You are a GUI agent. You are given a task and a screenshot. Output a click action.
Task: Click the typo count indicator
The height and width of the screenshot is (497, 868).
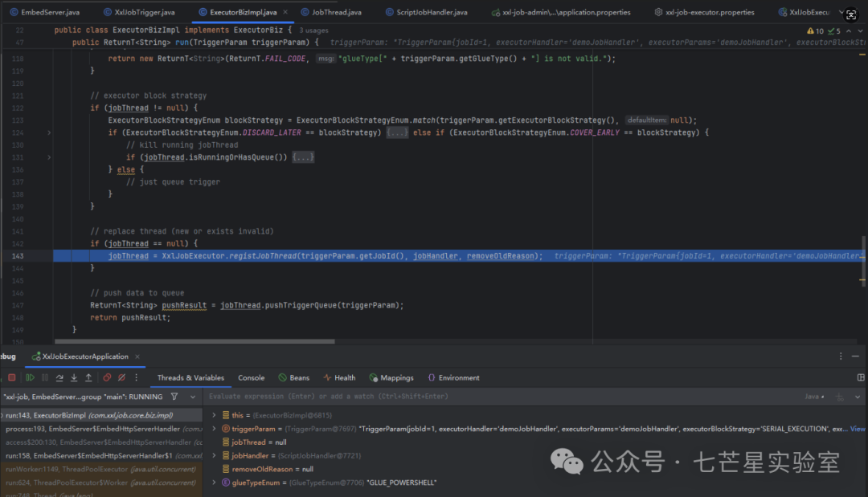(x=833, y=31)
